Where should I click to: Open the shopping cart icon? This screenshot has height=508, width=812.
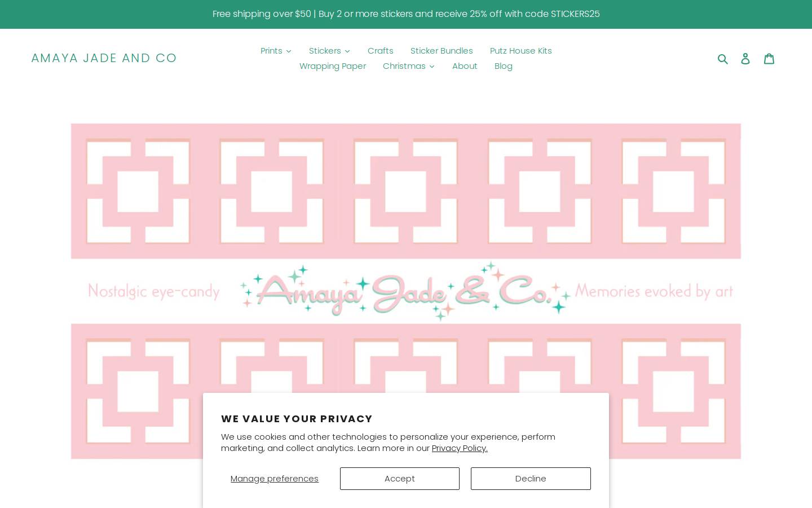pos(769,59)
